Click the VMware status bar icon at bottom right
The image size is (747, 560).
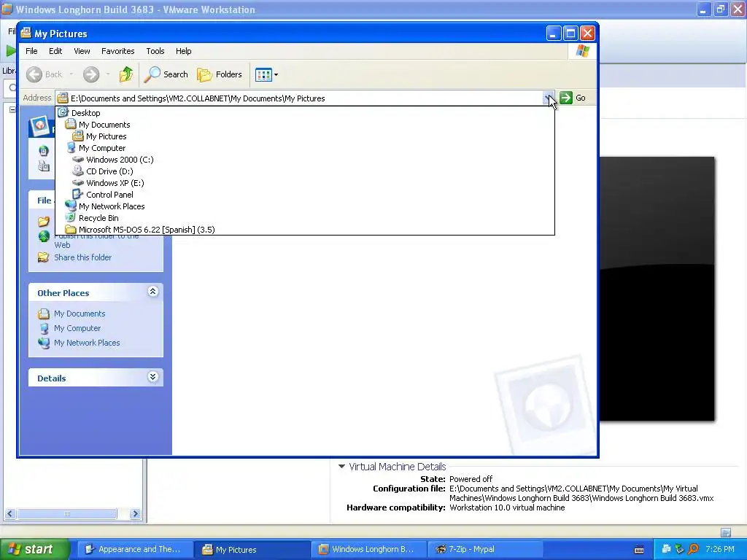tap(726, 532)
